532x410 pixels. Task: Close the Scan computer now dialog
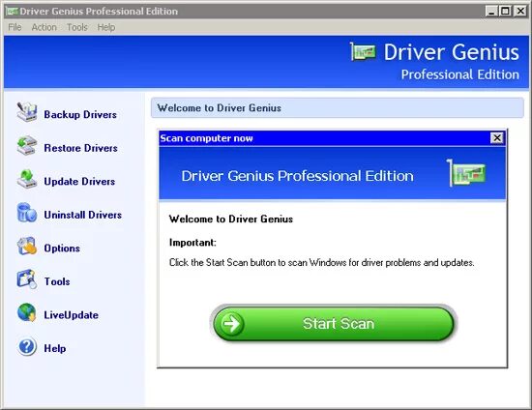click(x=497, y=138)
